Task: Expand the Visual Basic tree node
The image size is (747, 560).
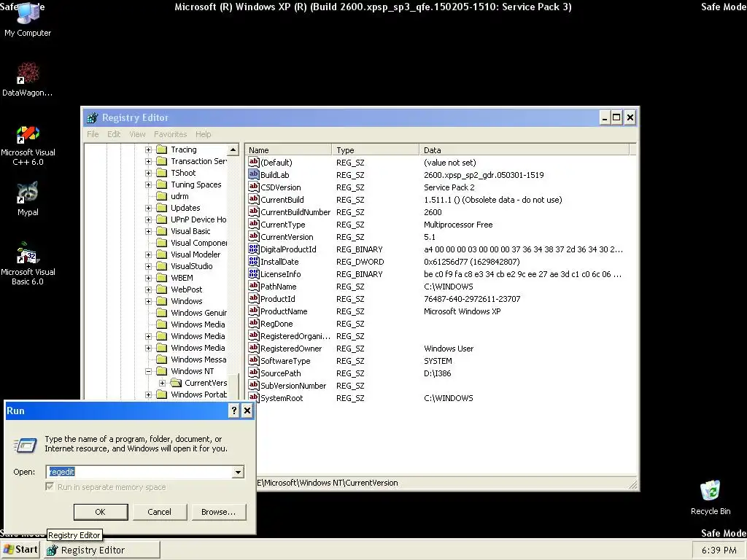Action: click(x=148, y=231)
